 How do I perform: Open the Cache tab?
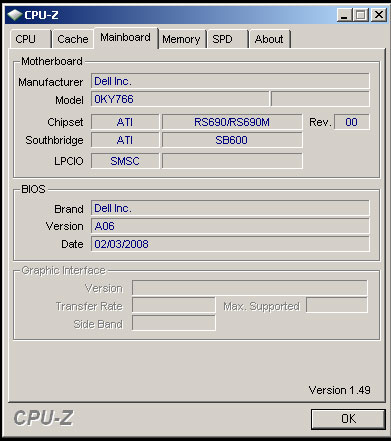tap(72, 39)
